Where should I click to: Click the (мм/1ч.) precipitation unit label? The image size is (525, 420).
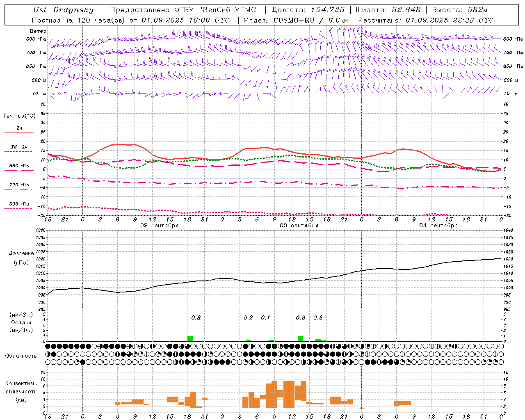click(21, 330)
